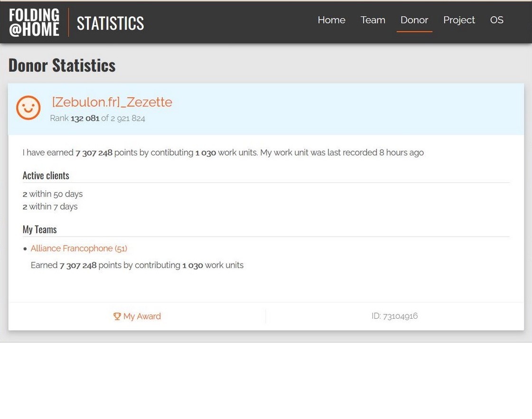Image resolution: width=532 pixels, height=419 pixels.
Task: Click the '2 within 50 days' line
Action: click(53, 194)
